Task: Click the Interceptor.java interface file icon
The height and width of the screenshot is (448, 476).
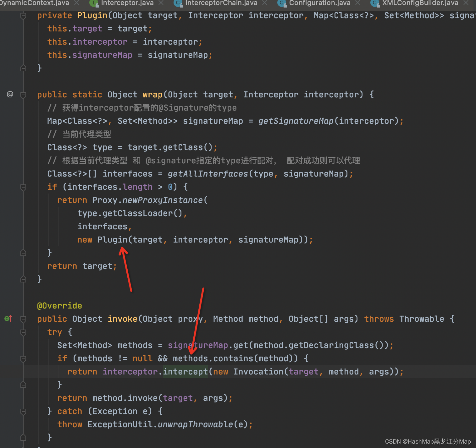Action: pos(93,3)
